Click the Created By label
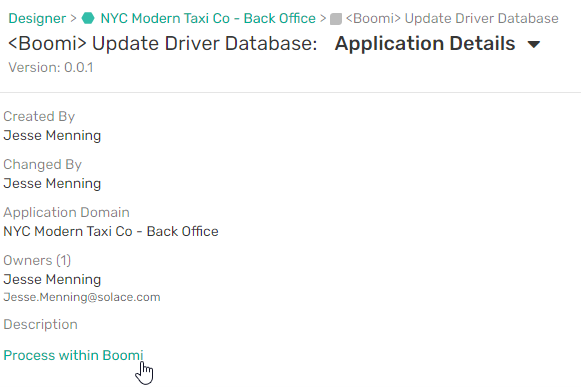This screenshot has height=387, width=581. tap(39, 116)
